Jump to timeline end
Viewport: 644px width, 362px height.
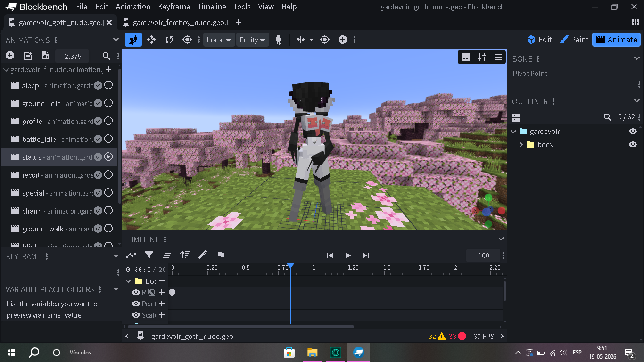click(366, 255)
